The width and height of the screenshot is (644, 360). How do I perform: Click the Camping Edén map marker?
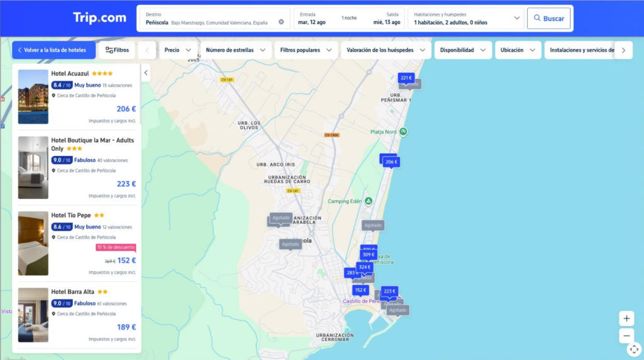369,201
